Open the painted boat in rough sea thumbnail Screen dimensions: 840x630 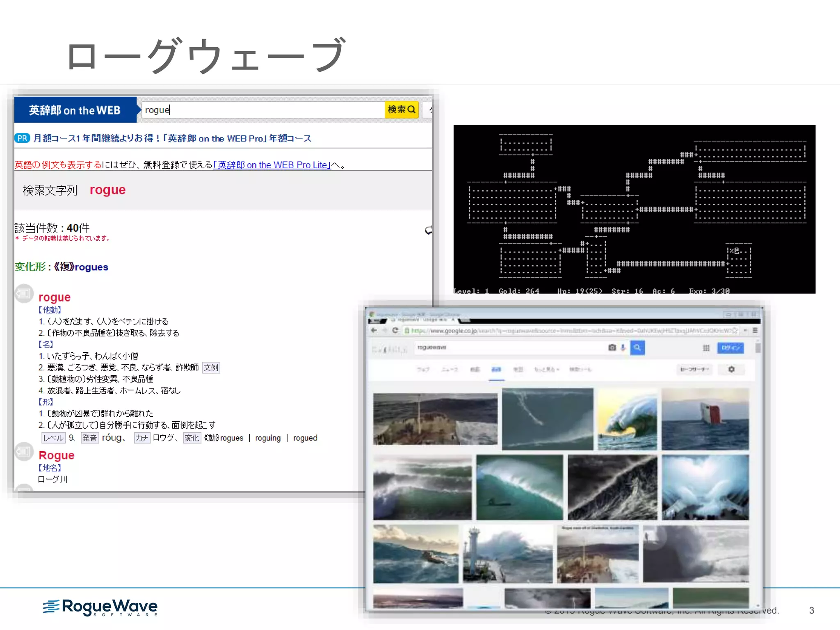416,554
